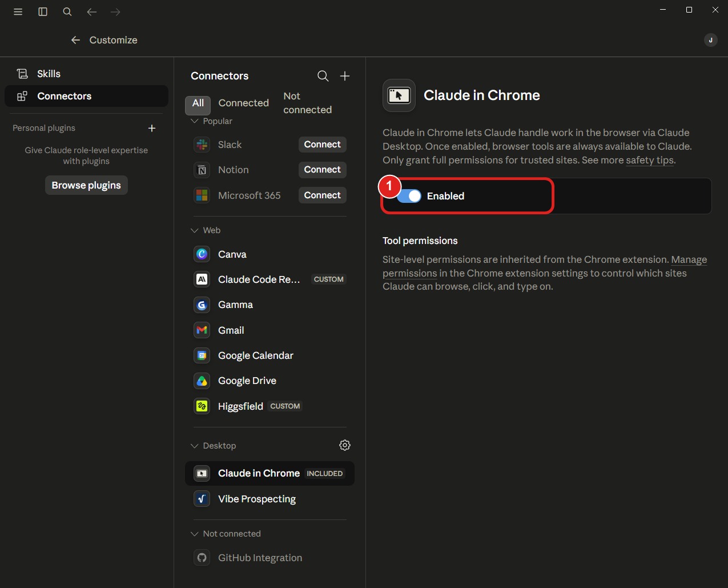Select the Google Calendar row
This screenshot has width=728, height=588.
[x=270, y=355]
